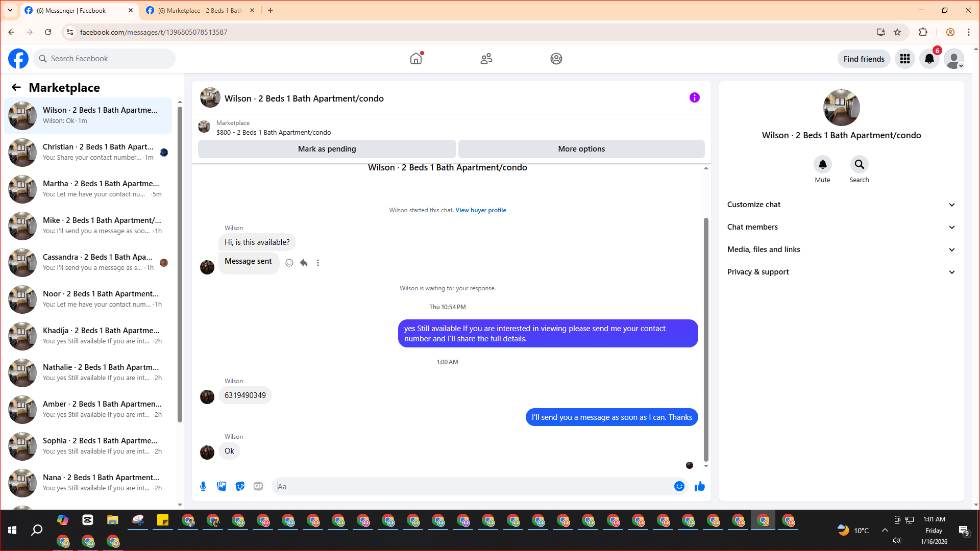Toggle the purple conversation info button
This screenshot has height=551, width=980.
[694, 97]
